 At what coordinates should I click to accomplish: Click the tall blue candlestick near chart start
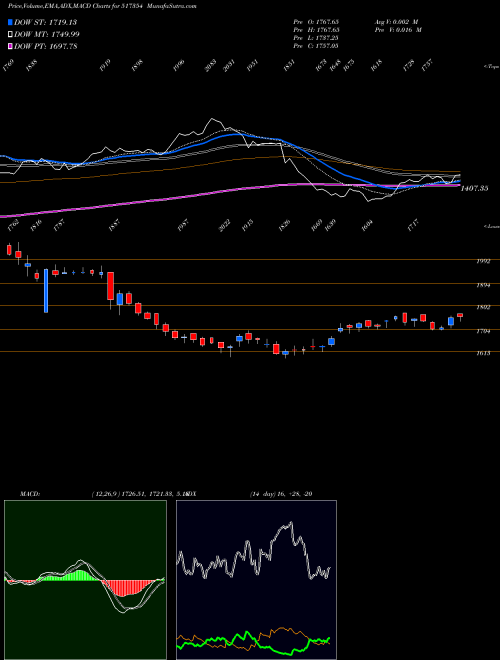46,291
